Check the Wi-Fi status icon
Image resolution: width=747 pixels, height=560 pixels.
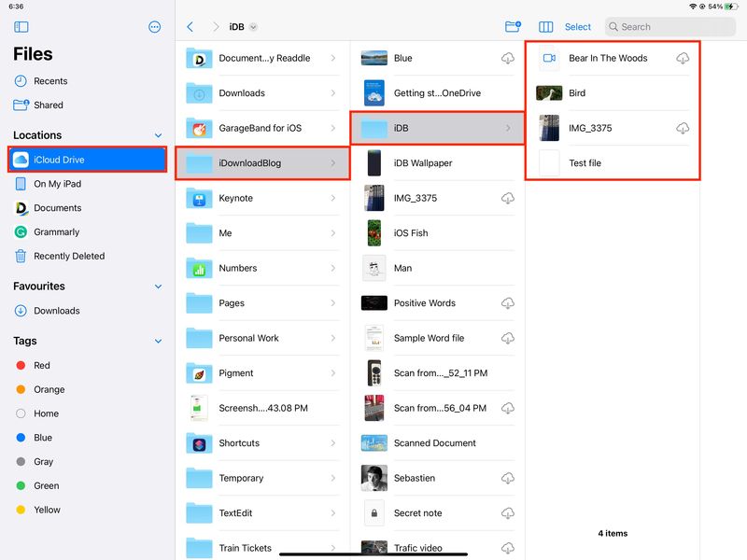tap(693, 7)
